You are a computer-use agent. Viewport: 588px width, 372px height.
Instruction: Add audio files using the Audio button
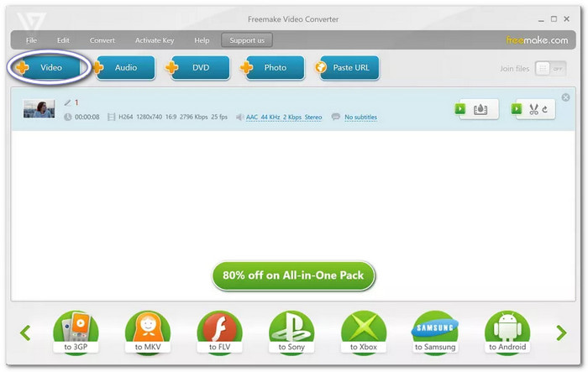[x=123, y=68]
